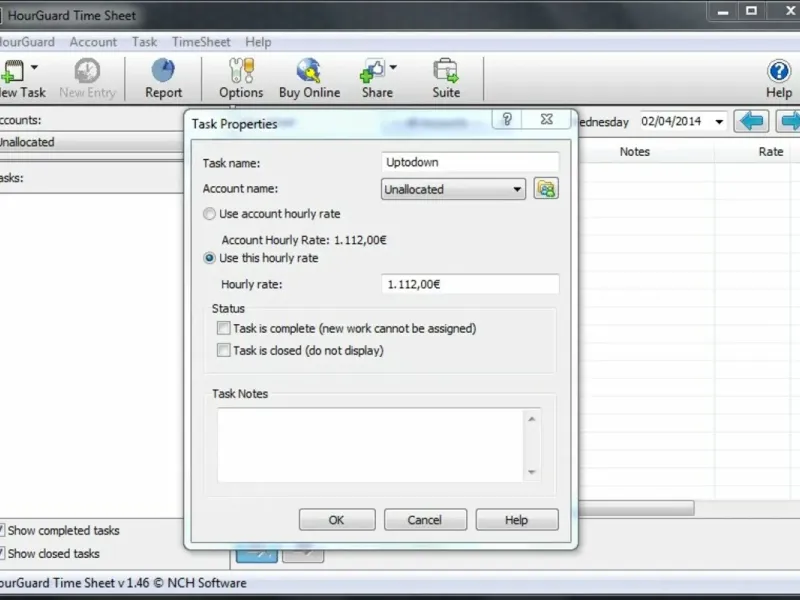Open the HourGuard menu
This screenshot has width=800, height=600.
point(27,42)
